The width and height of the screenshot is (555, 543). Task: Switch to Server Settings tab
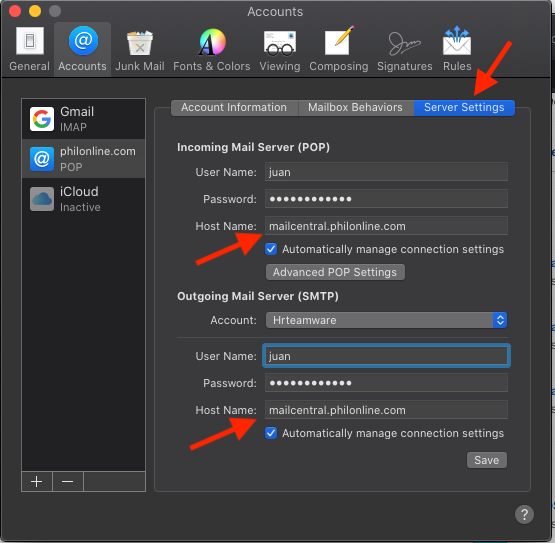coord(464,108)
